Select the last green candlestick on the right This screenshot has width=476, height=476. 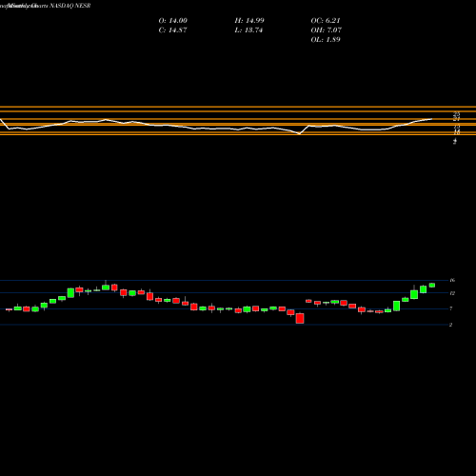pos(432,285)
